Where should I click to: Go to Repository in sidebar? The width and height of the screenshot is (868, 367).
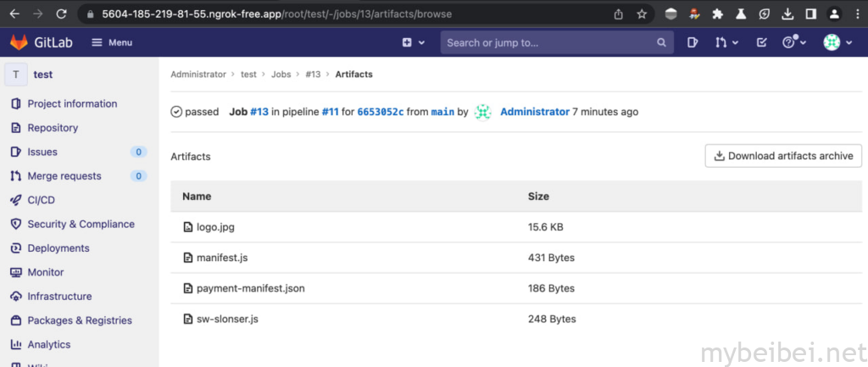(x=53, y=128)
